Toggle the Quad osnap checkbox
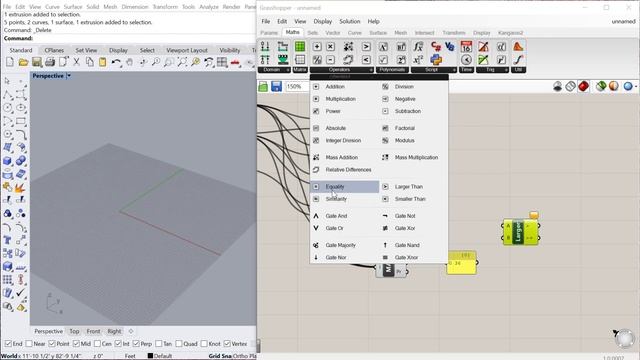The image size is (640, 360). point(179,344)
